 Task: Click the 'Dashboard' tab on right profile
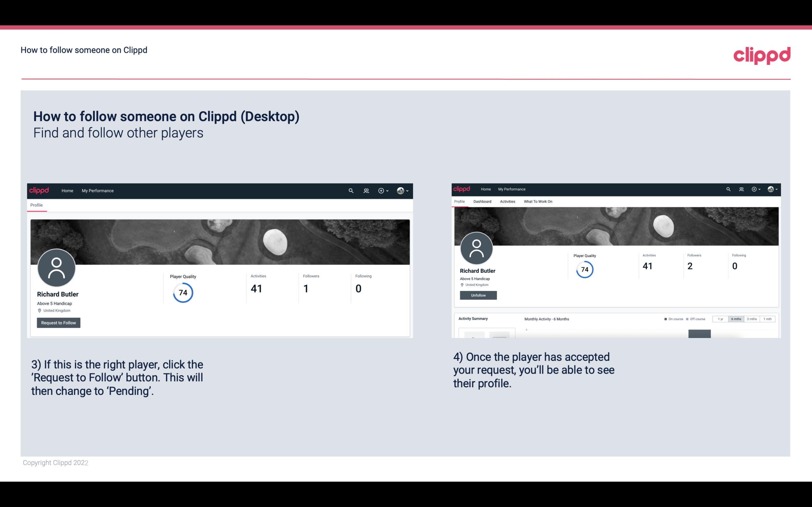482,202
